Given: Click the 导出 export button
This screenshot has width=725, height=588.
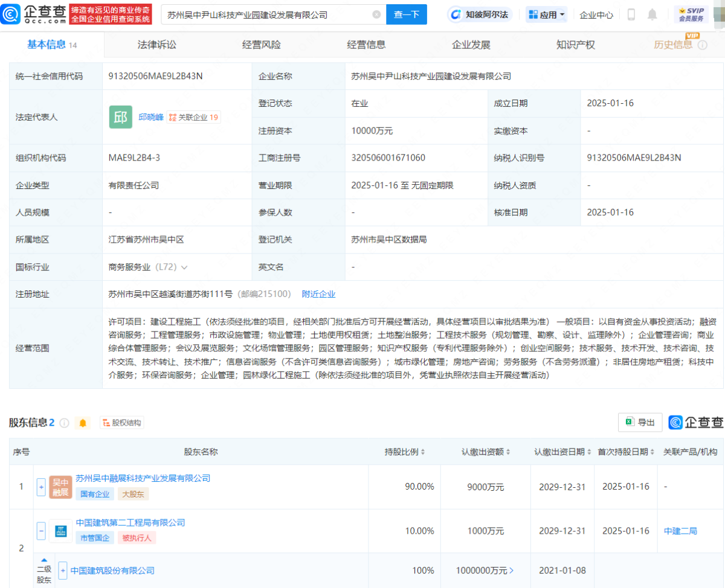Looking at the screenshot, I should point(640,423).
